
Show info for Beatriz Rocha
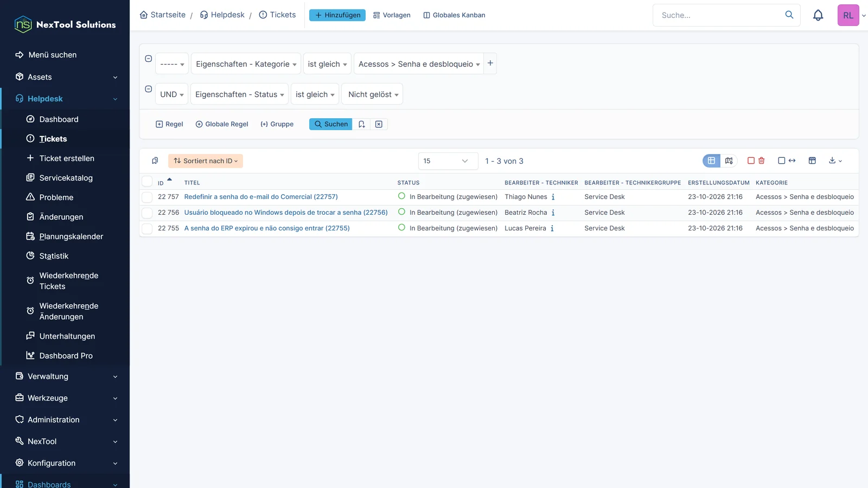click(x=553, y=213)
